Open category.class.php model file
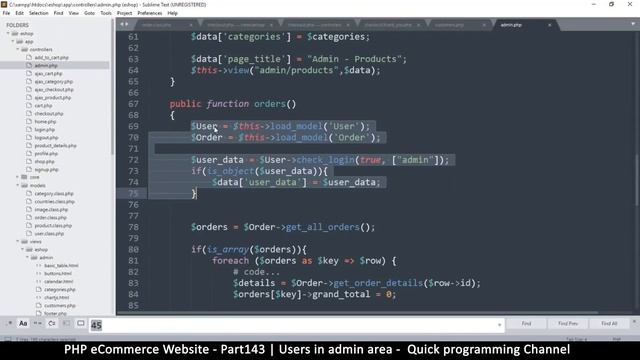 point(54,193)
